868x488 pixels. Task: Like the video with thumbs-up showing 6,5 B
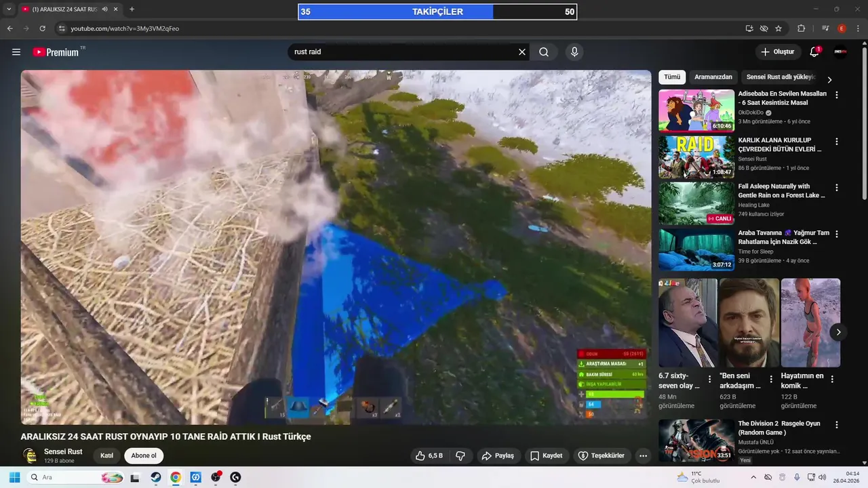click(429, 455)
